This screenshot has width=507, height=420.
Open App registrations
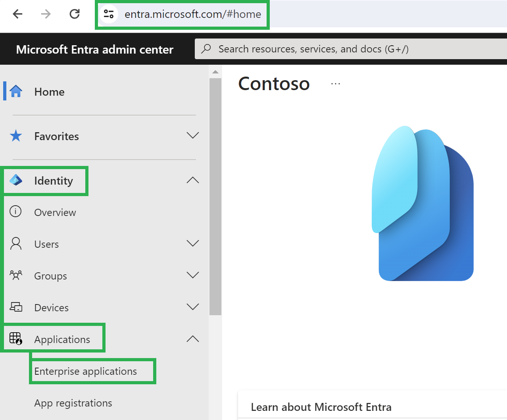coord(73,403)
